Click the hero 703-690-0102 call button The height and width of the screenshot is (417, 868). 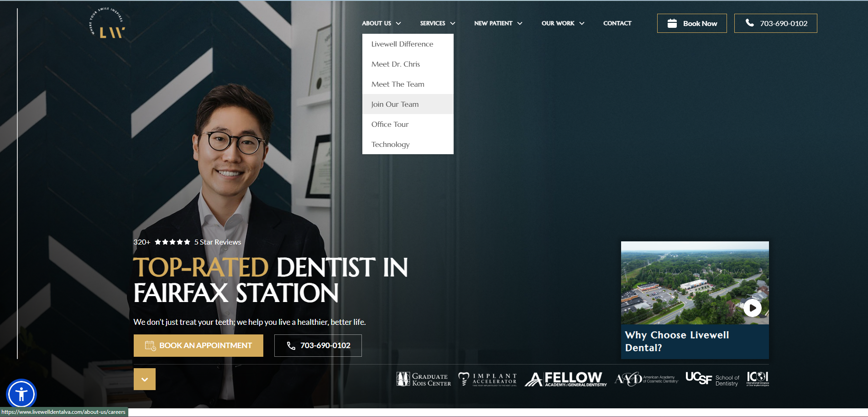click(x=318, y=345)
